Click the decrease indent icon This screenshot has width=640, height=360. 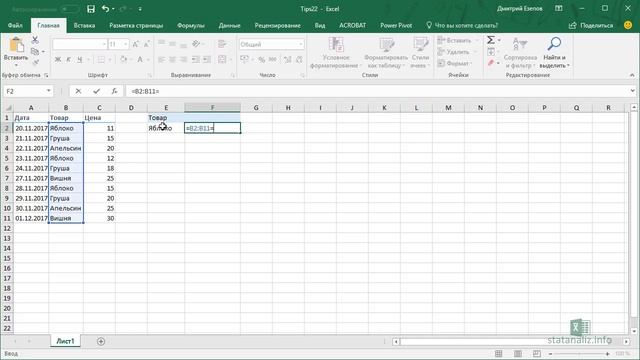coord(196,60)
